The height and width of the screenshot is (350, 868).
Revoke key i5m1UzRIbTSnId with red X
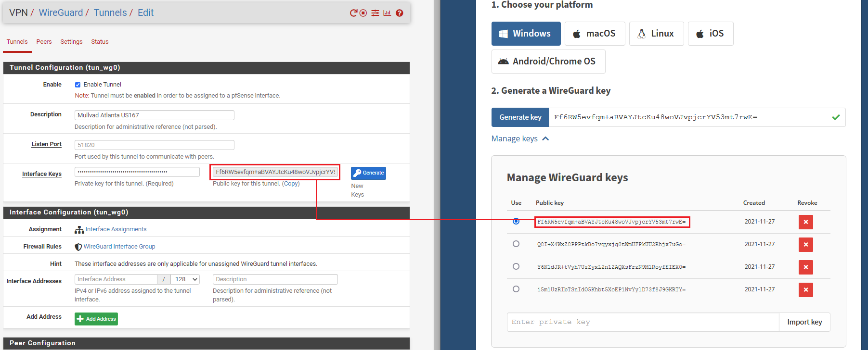pyautogui.click(x=806, y=290)
